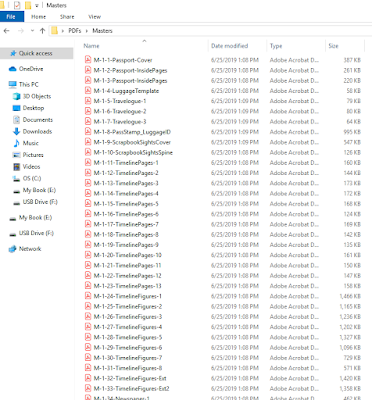Open USB Drive (F:) under This PC
This screenshot has height=400, width=372.
[40, 202]
